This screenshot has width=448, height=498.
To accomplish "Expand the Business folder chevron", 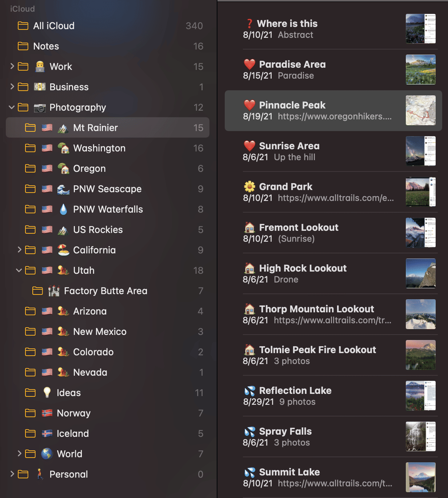I will 12,87.
